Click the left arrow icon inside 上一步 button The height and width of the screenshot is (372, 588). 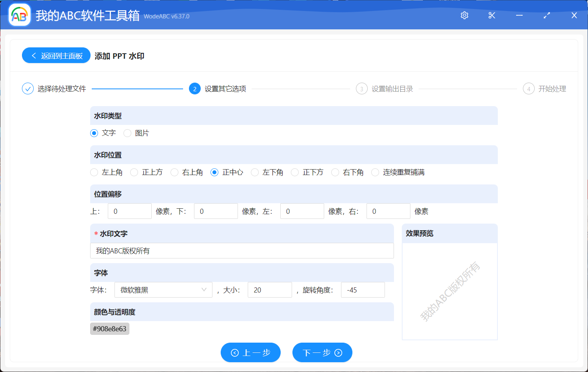[235, 352]
